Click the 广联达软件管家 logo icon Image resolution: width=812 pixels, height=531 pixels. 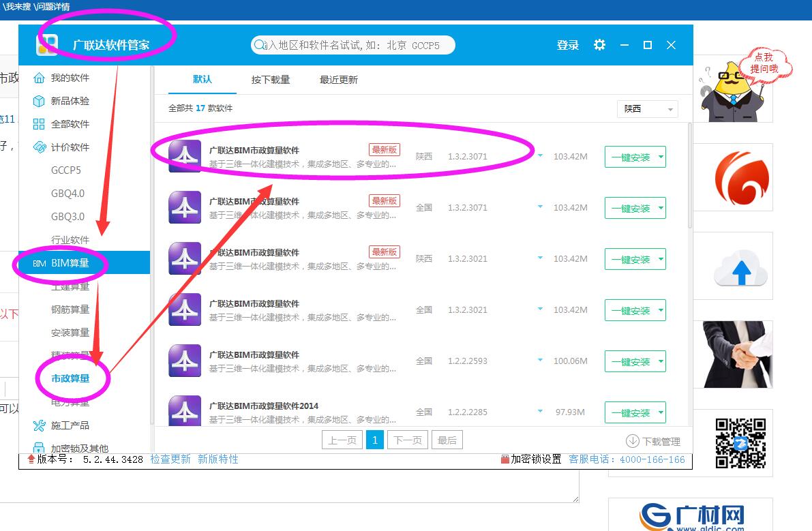47,45
